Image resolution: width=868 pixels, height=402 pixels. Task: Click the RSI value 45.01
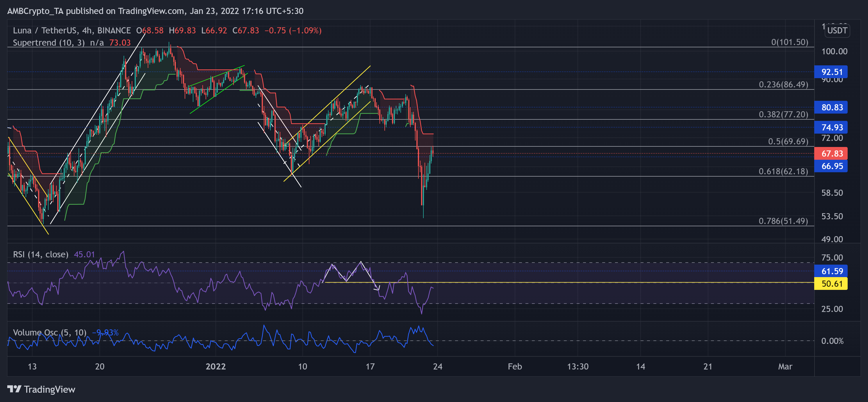point(84,254)
